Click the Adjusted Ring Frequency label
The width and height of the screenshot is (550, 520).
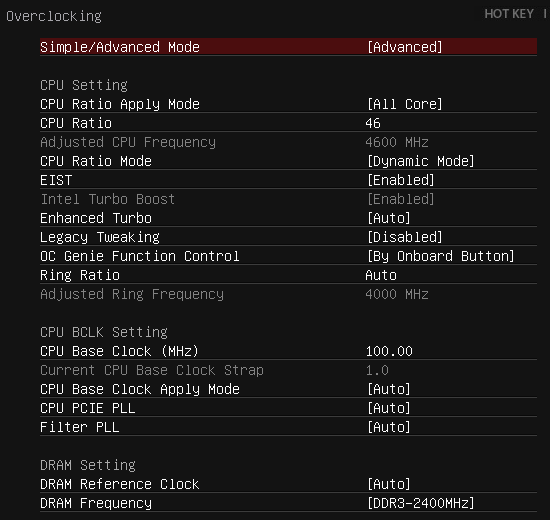[132, 294]
